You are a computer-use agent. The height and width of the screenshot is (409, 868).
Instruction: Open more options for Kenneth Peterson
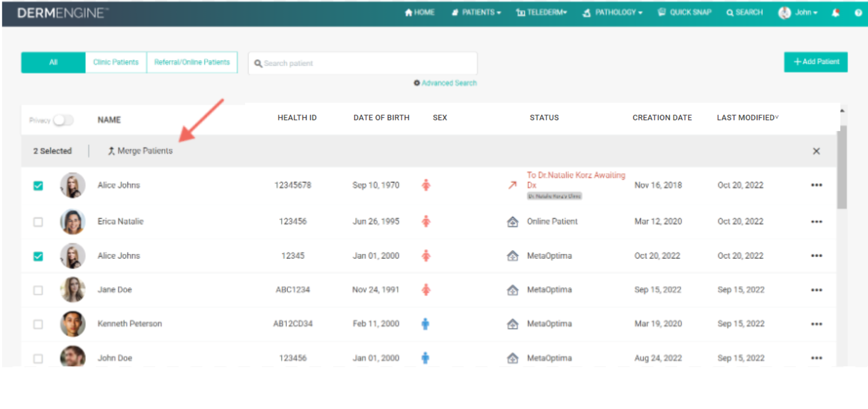click(x=817, y=324)
